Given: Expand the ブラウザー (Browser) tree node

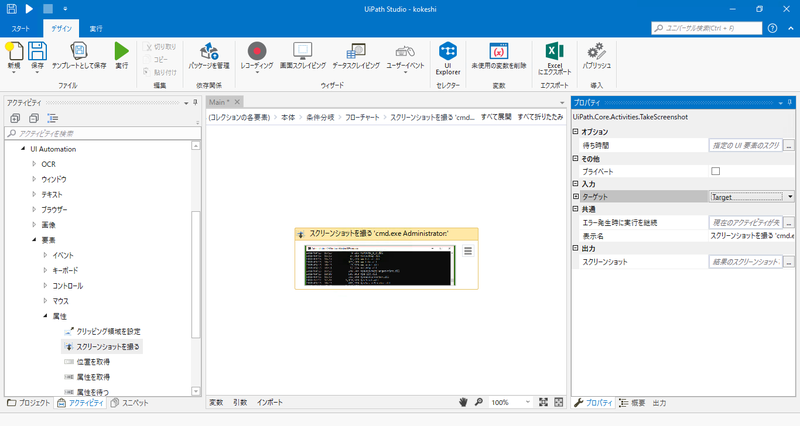Looking at the screenshot, I should 34,209.
